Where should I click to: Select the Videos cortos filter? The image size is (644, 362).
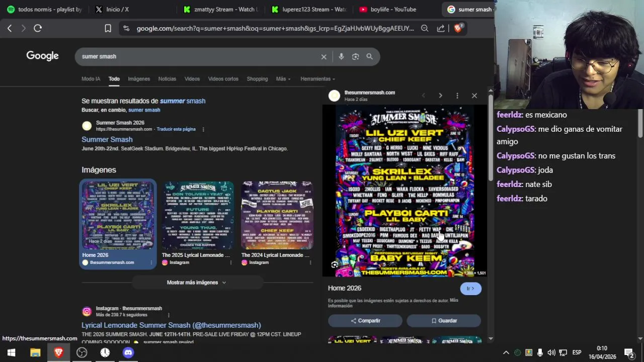tap(223, 79)
